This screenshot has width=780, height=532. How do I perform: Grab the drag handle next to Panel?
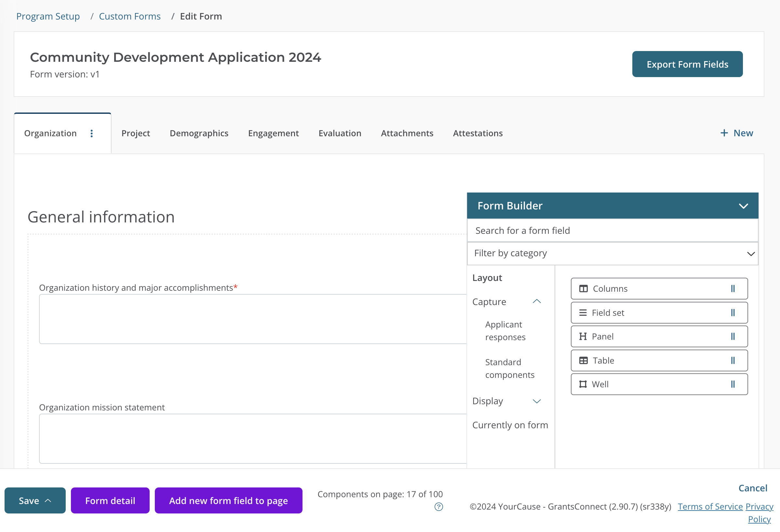click(733, 337)
